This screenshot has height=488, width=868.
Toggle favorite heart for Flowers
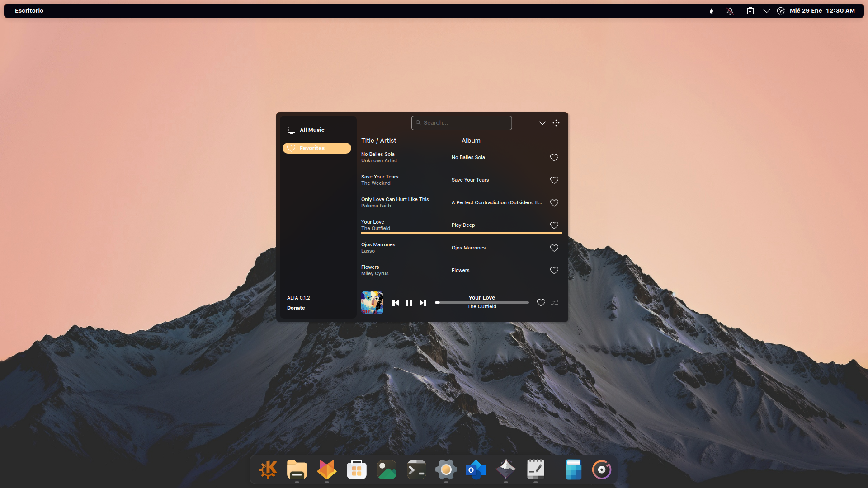(554, 271)
